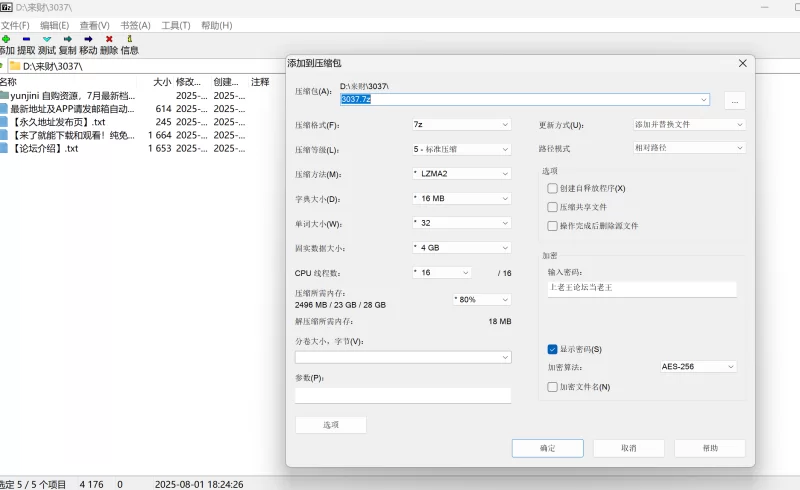Open the 路径模式 dropdown
This screenshot has height=490, width=800.
(689, 148)
